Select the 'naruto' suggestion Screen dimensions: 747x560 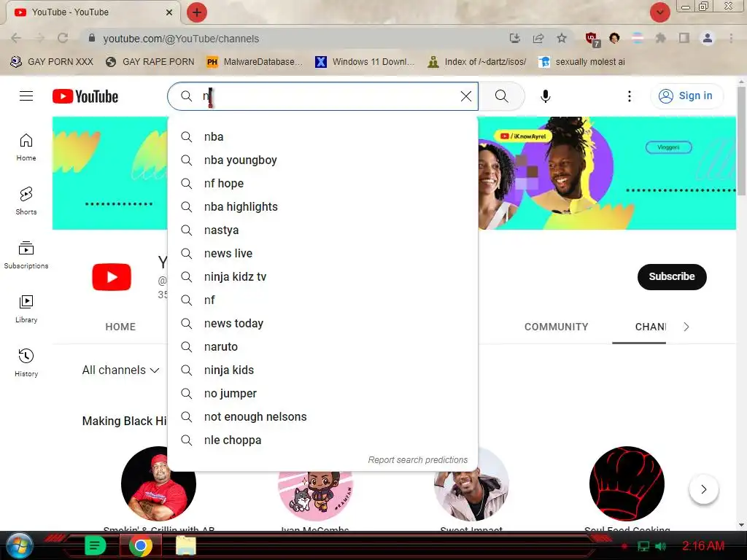323,346
